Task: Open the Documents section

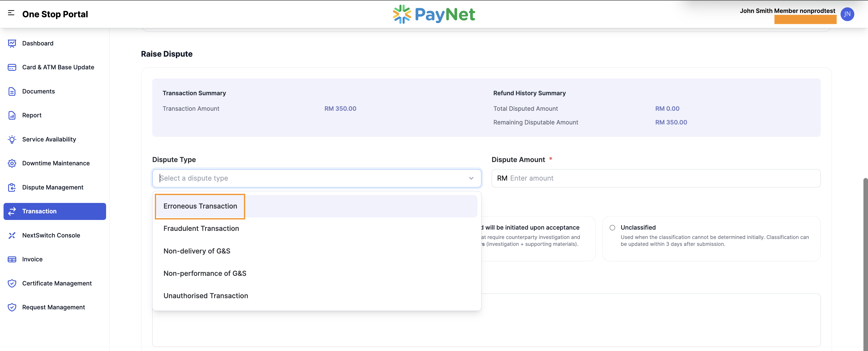Action: point(55,91)
